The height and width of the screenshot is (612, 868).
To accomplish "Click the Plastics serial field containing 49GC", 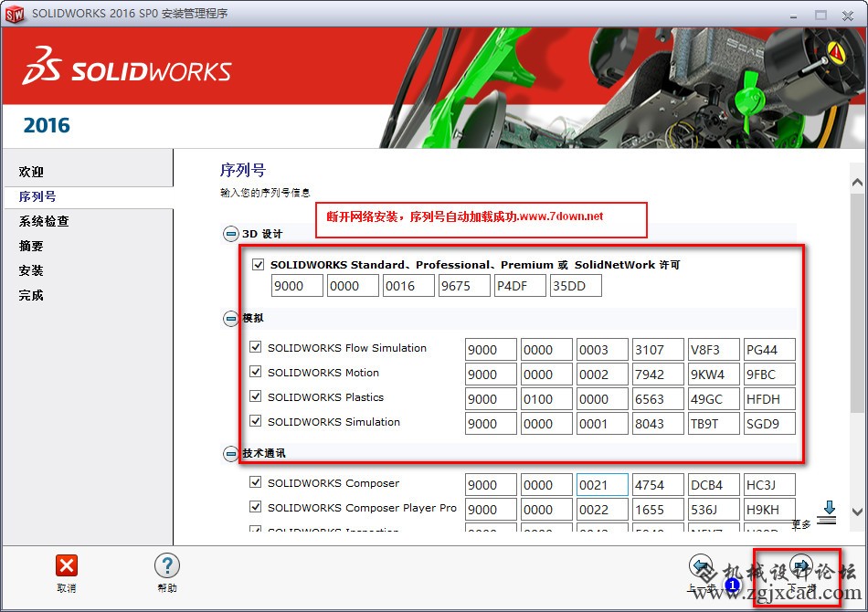I will [714, 399].
